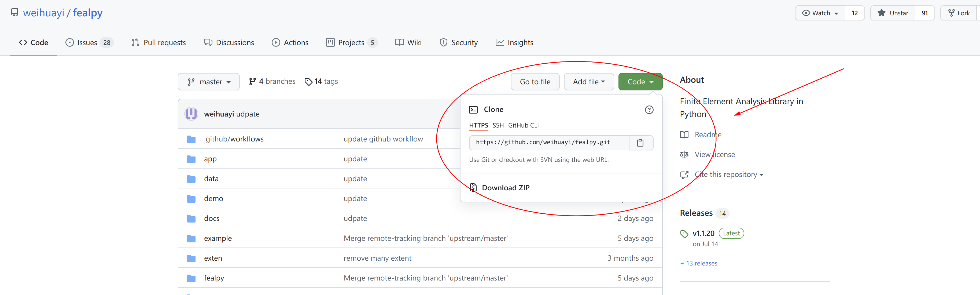Open the demo folder
Viewport: 980px width, 295px height.
(213, 198)
